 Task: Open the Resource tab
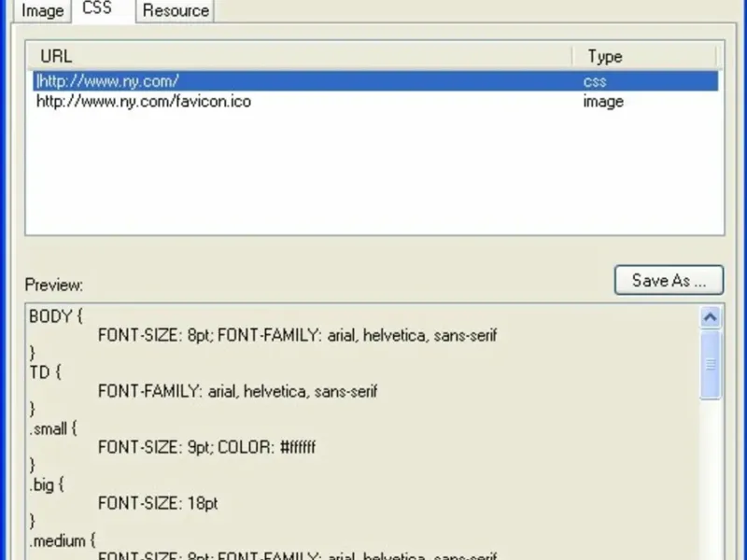pyautogui.click(x=176, y=10)
